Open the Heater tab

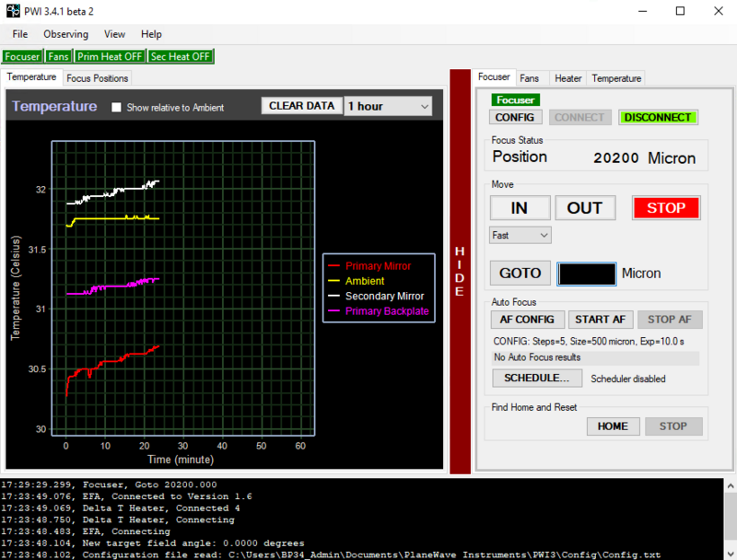(567, 78)
